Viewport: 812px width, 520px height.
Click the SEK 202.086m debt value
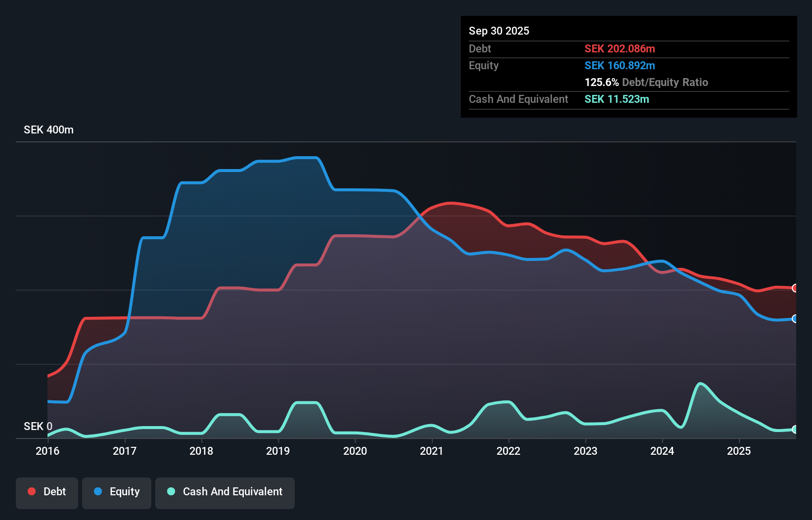coord(620,48)
